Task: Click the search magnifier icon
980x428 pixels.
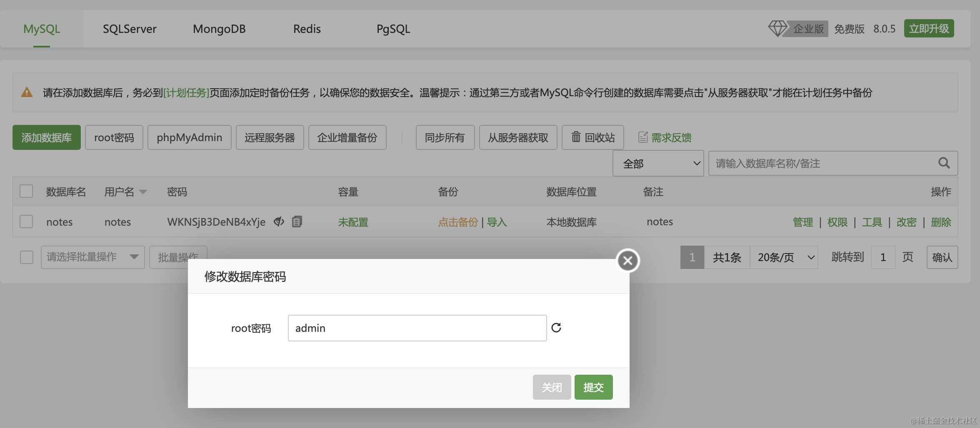Action: click(x=944, y=163)
